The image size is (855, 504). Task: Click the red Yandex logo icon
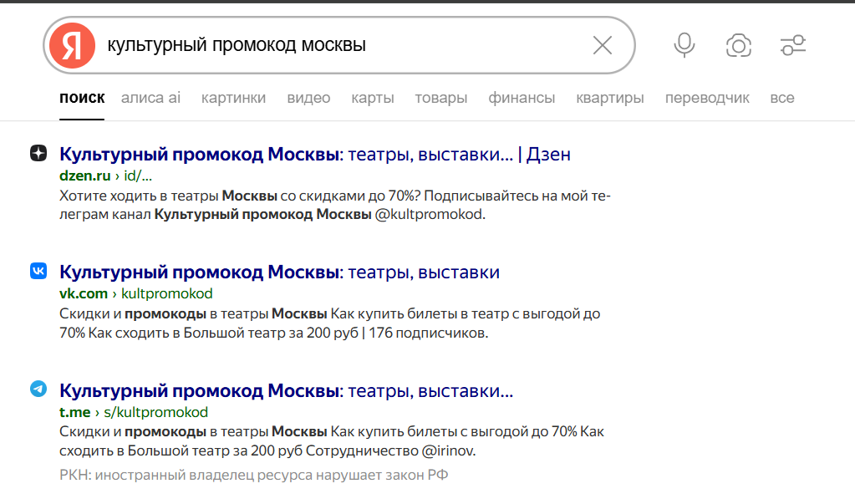click(72, 45)
